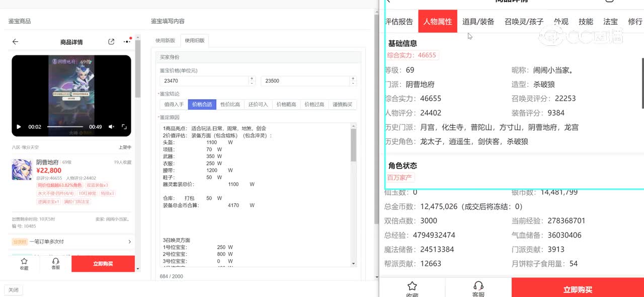Click the video progress bar

point(65,127)
